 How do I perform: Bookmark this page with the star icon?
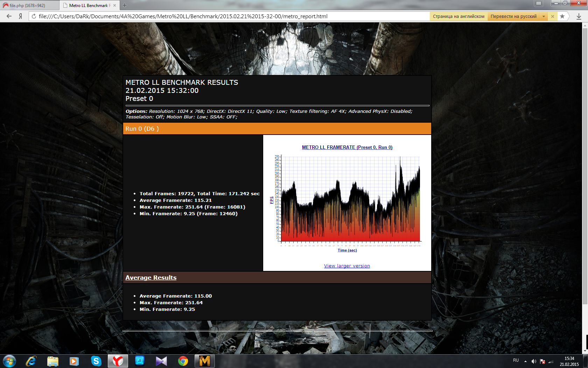(x=562, y=16)
